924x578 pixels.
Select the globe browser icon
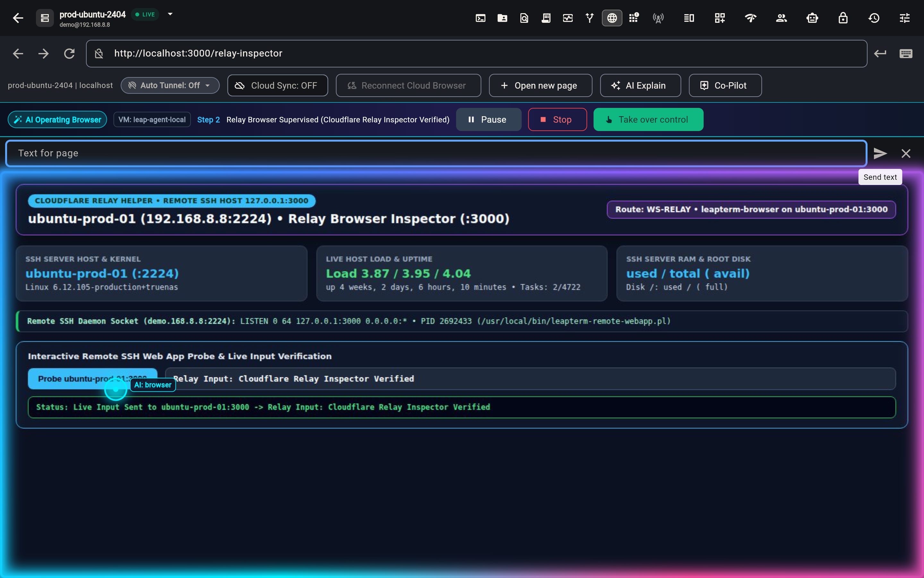(x=612, y=18)
